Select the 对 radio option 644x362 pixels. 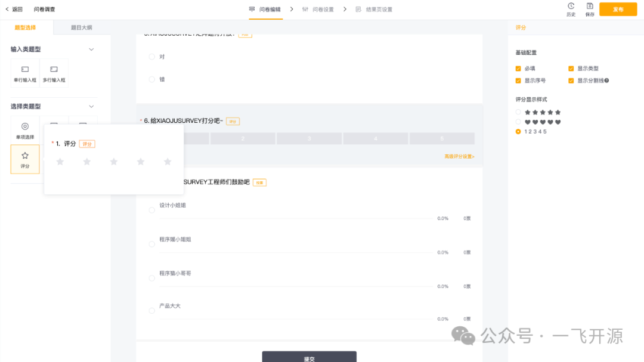coord(152,57)
